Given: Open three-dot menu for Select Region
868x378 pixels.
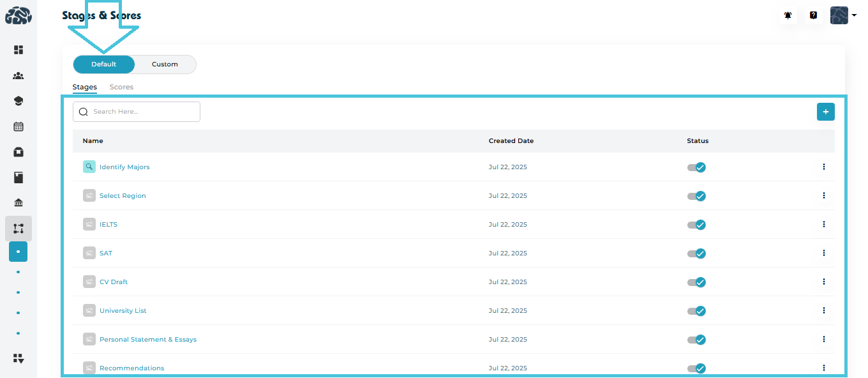Looking at the screenshot, I should pos(823,195).
